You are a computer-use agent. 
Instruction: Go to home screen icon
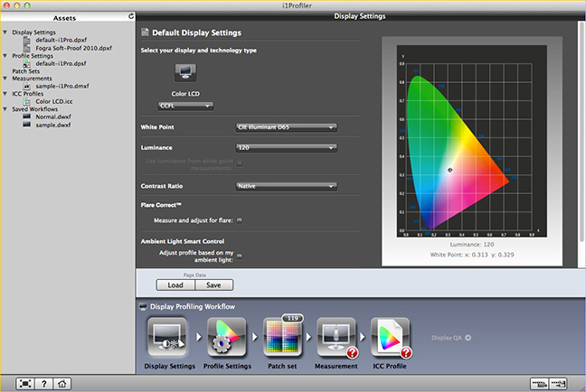pos(62,383)
